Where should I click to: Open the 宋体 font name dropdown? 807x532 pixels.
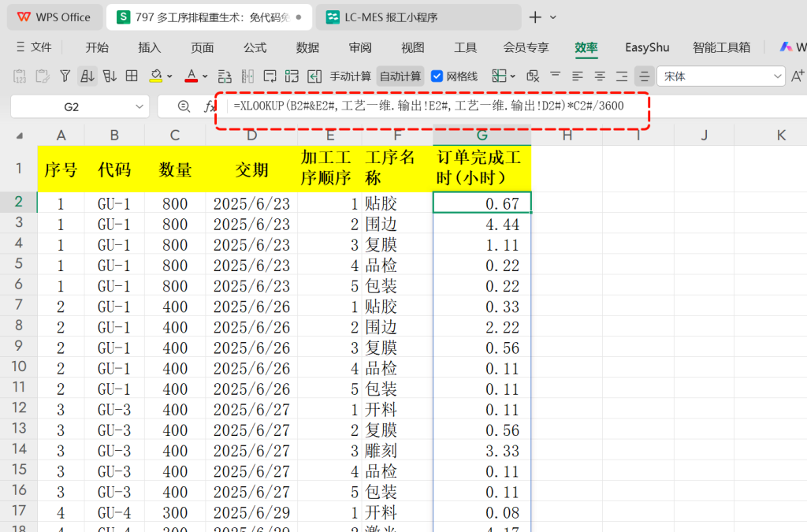(777, 76)
